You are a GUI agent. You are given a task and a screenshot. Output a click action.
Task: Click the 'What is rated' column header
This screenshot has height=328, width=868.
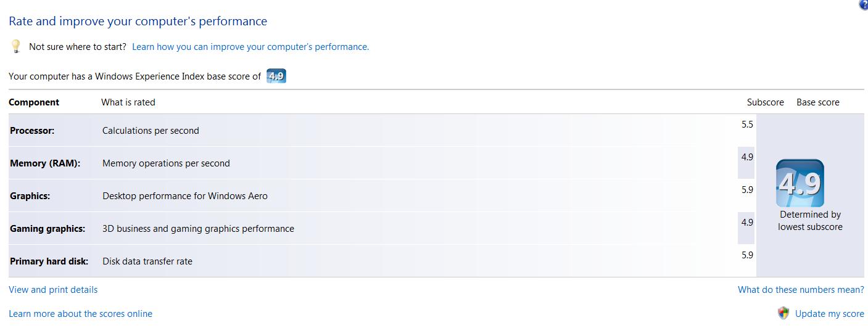pos(128,102)
